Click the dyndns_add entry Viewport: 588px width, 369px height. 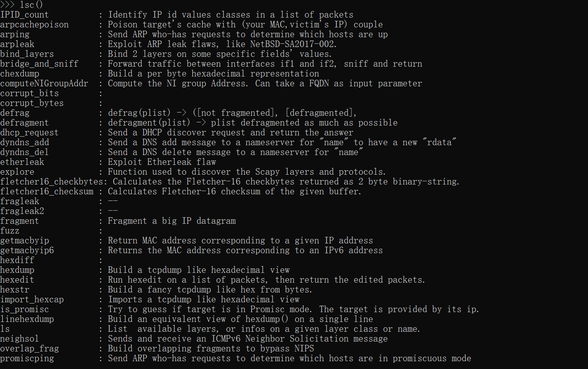(25, 142)
